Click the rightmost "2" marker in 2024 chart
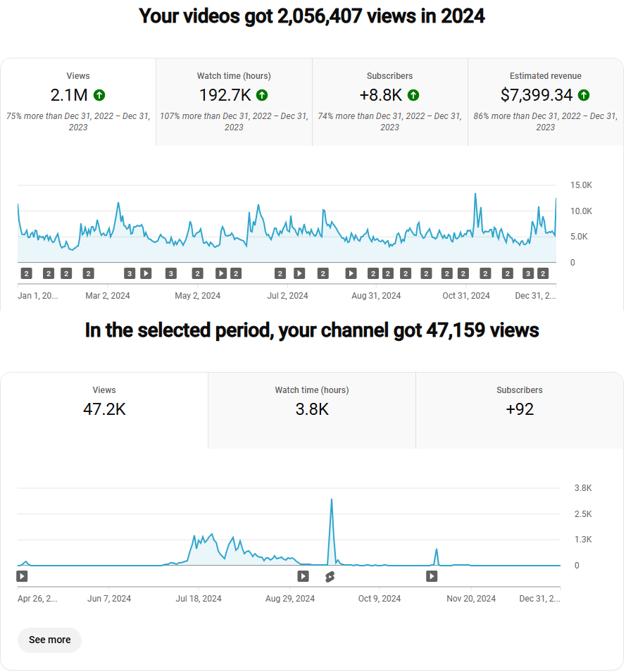626x672 pixels. [543, 273]
